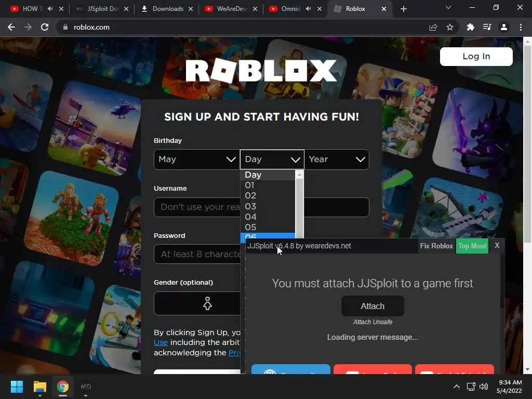Select day 01 from the list

click(268, 185)
